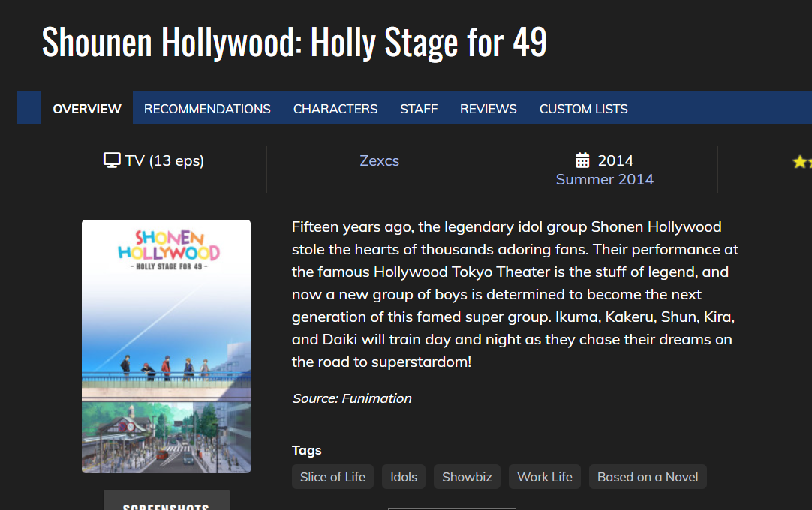This screenshot has width=812, height=510.
Task: Choose the Work Life tag
Action: (x=545, y=477)
